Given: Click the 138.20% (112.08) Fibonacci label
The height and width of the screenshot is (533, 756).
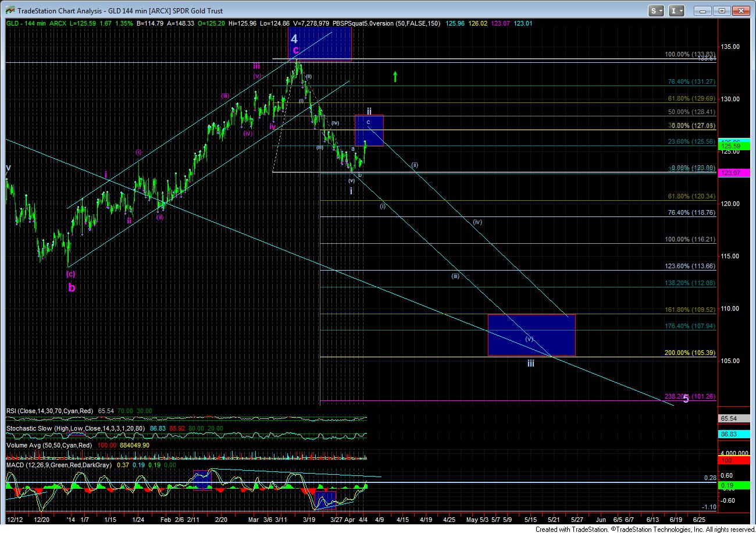Looking at the screenshot, I should 691,283.
